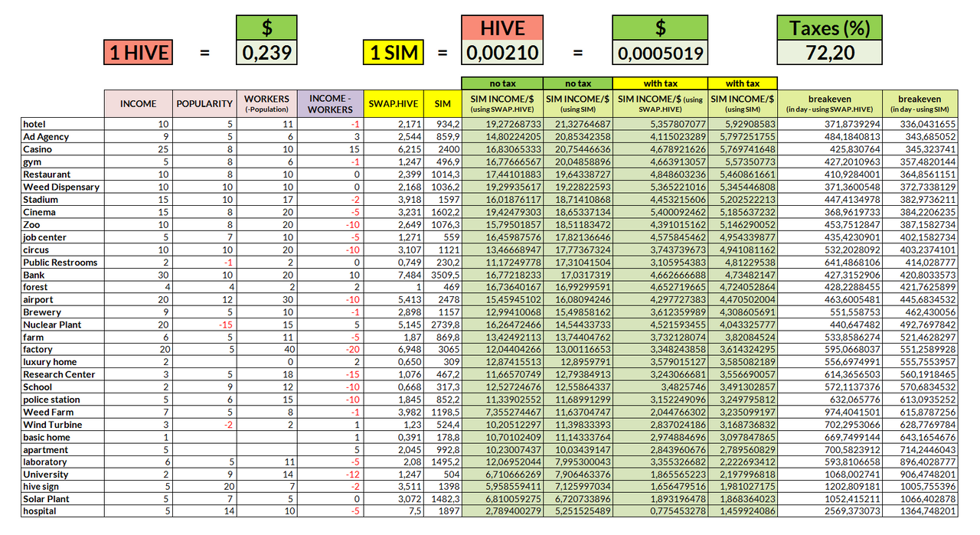The image size is (980, 535).
Task: Select the 'Cinema' row label
Action: click(63, 212)
